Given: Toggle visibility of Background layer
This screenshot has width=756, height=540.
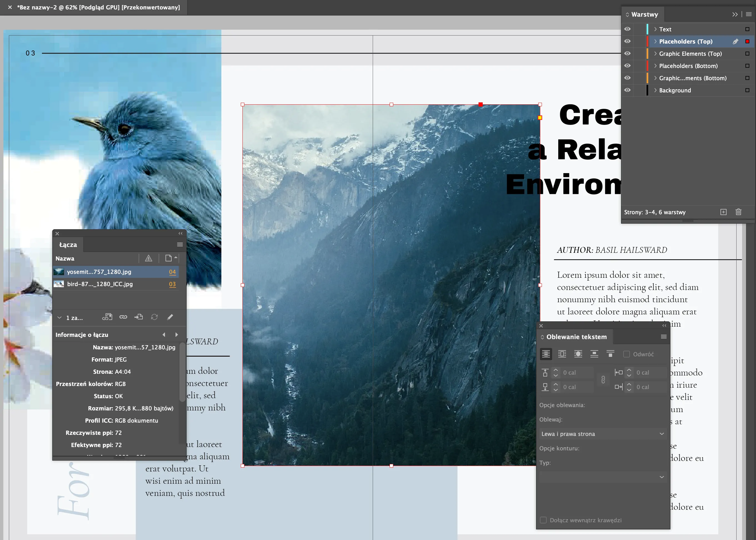Looking at the screenshot, I should coord(627,90).
